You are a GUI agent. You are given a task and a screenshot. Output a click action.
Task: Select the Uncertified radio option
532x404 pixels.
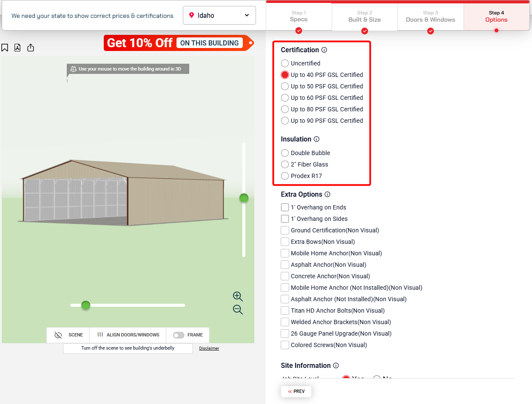point(285,63)
